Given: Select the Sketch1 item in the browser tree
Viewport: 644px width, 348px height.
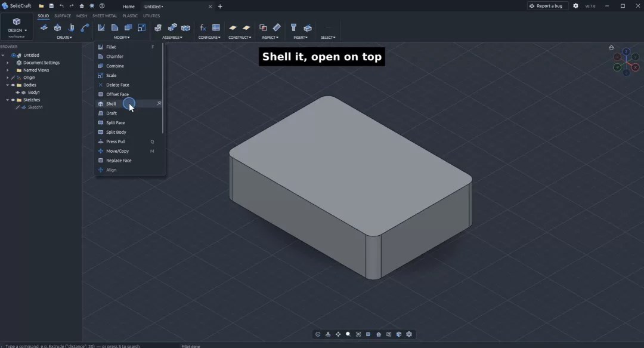Looking at the screenshot, I should pos(35,107).
